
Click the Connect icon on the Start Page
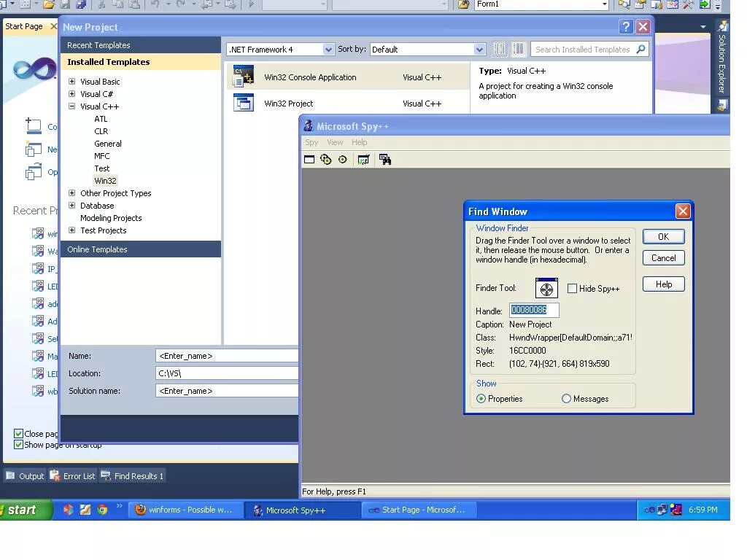tap(34, 125)
